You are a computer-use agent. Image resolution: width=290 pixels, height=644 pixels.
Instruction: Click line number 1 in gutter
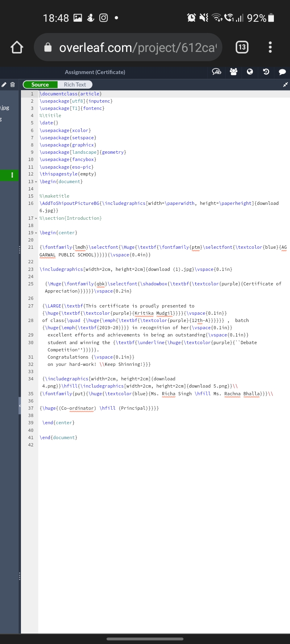(x=32, y=94)
